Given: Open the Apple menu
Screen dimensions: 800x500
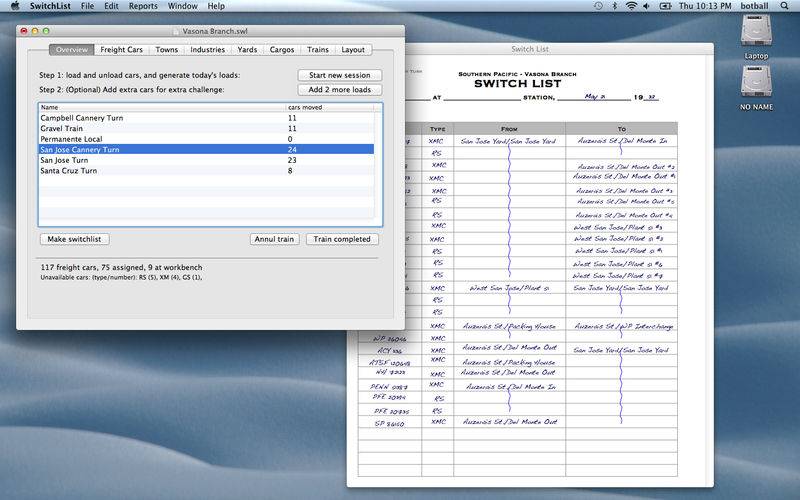Looking at the screenshot, I should click(x=14, y=6).
